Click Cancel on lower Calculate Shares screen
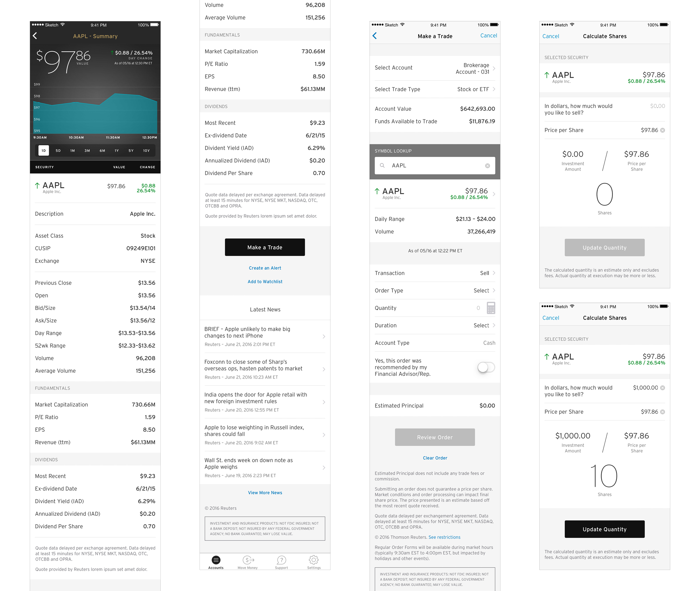 click(551, 318)
